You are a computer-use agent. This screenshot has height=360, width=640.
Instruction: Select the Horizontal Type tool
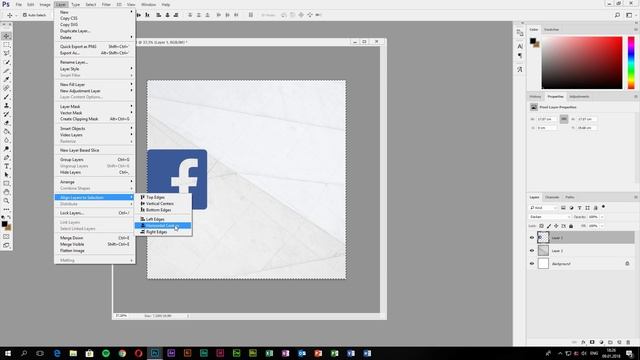[x=7, y=166]
